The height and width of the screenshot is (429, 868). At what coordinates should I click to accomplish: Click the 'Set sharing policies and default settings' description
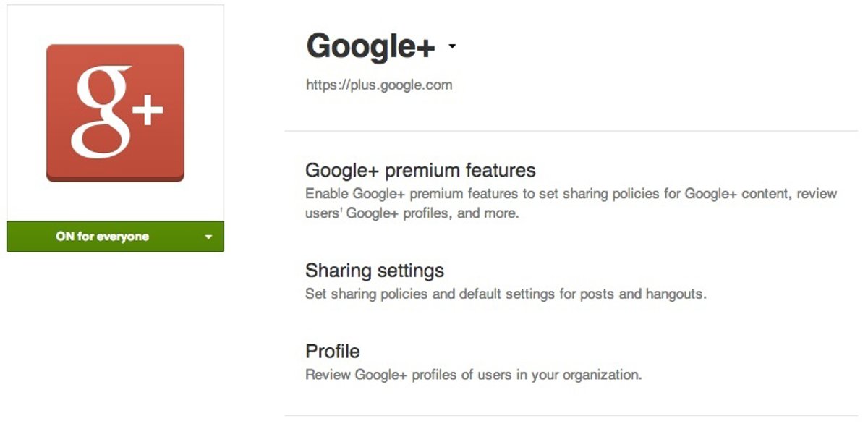pos(505,294)
